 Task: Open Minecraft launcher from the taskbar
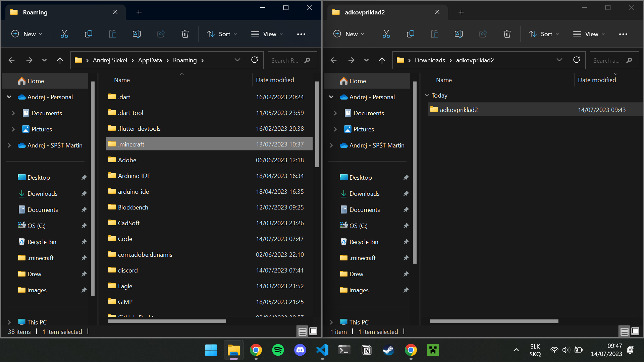[x=433, y=350]
